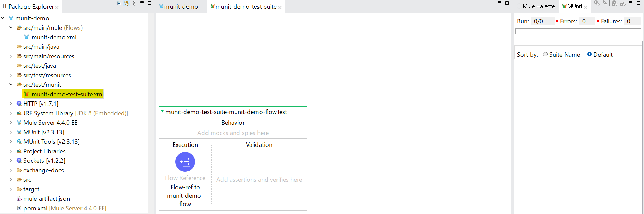Expand the JRE System Library node

pos(11,113)
